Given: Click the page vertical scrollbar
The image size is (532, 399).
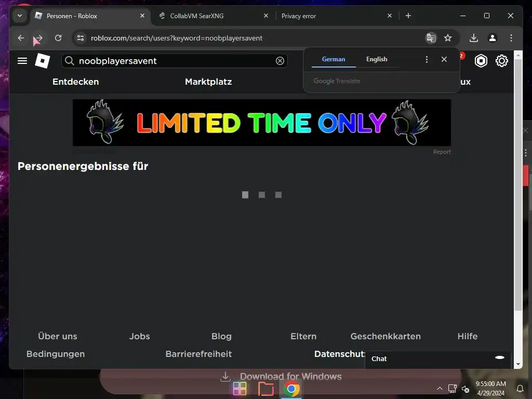Looking at the screenshot, I should pos(518,185).
